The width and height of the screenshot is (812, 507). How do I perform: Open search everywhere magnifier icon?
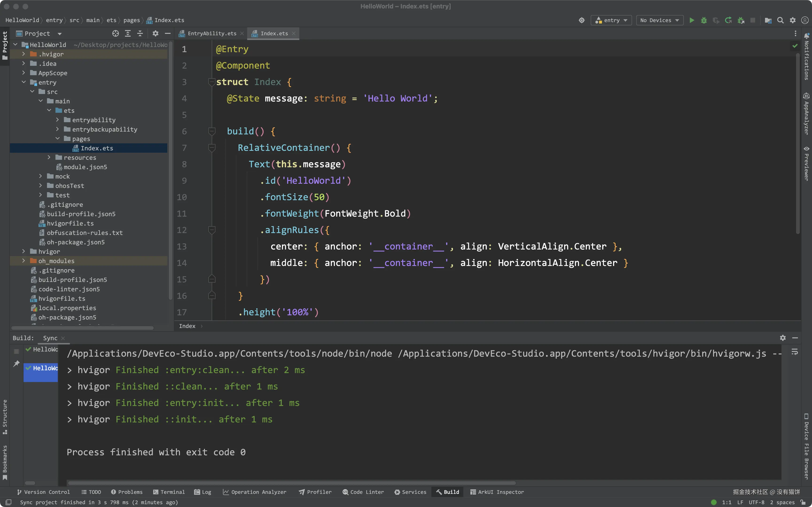(781, 20)
